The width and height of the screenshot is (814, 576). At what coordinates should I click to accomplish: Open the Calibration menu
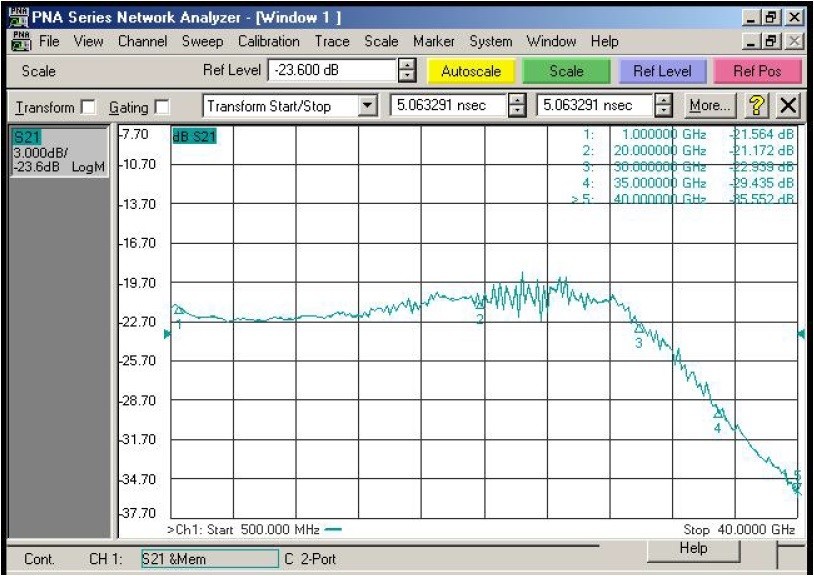[x=269, y=41]
